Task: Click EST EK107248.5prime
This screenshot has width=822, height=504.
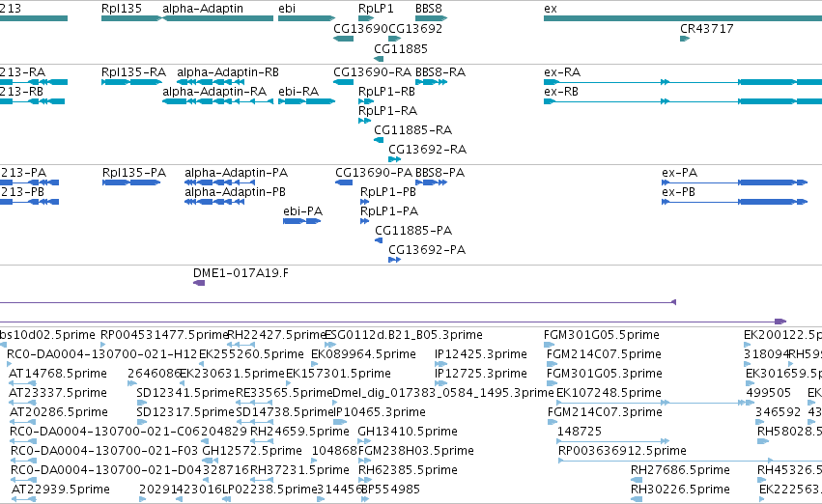Action: [609, 393]
